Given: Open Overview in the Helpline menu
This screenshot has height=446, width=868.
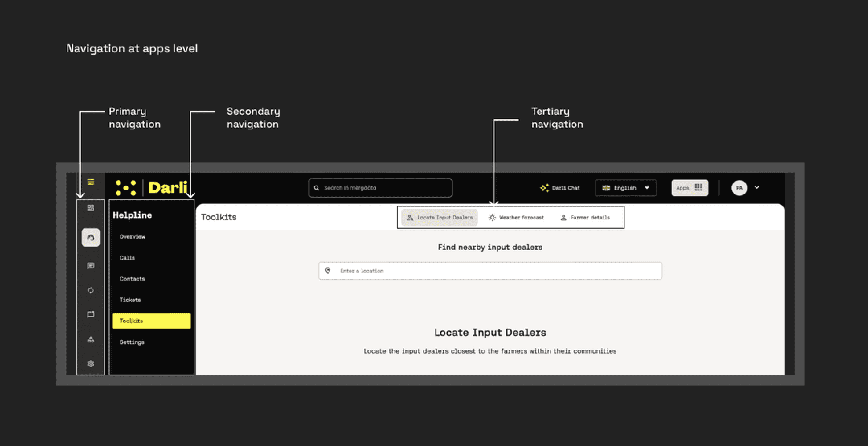Looking at the screenshot, I should click(x=132, y=237).
